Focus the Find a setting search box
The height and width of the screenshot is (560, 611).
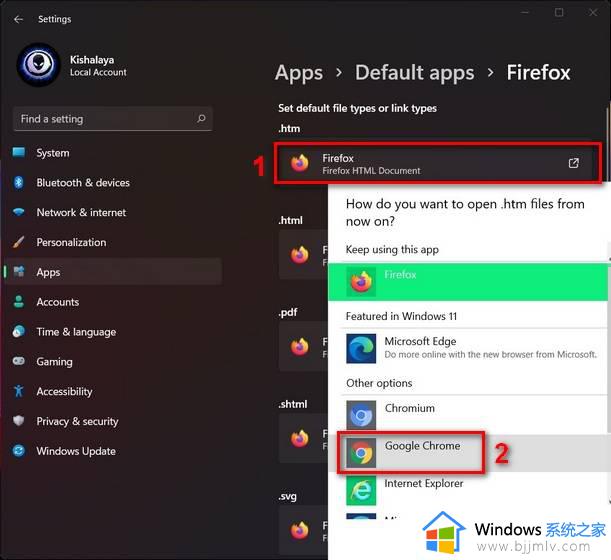[x=113, y=118]
